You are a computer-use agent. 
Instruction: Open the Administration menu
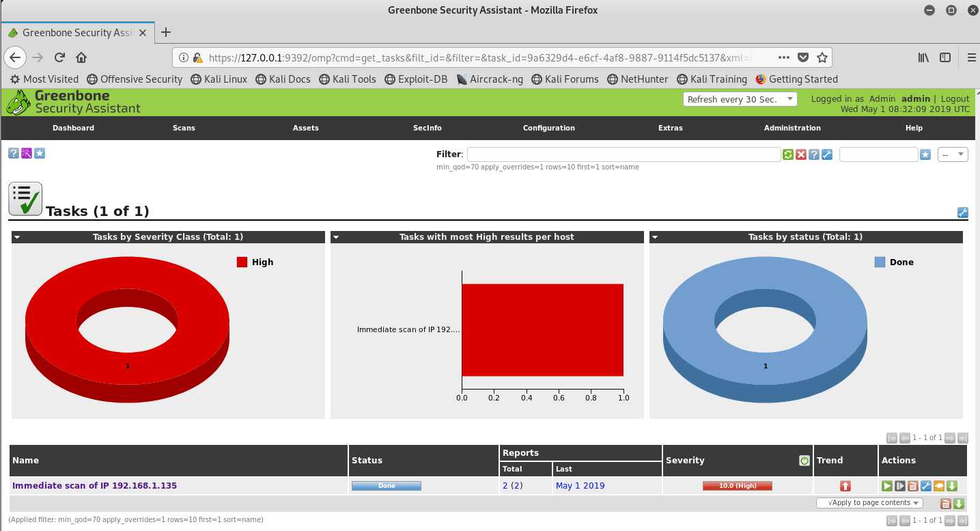pos(792,128)
